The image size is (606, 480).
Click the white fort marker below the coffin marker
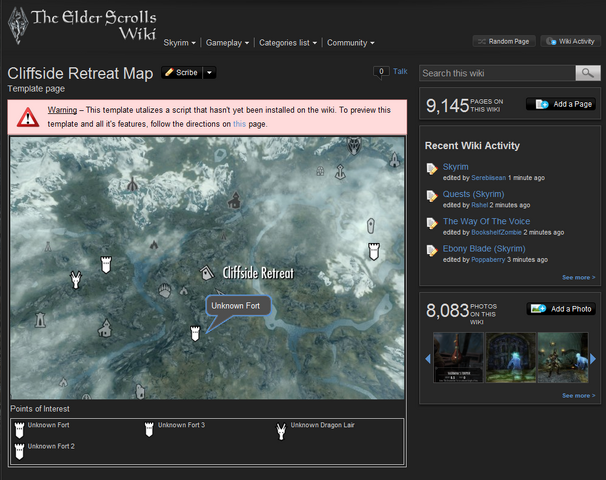(x=374, y=252)
